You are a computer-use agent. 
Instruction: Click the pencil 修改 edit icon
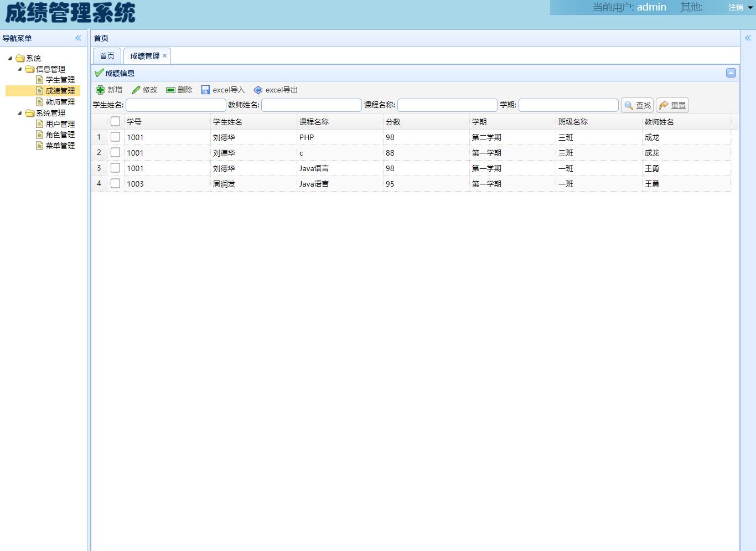[136, 90]
